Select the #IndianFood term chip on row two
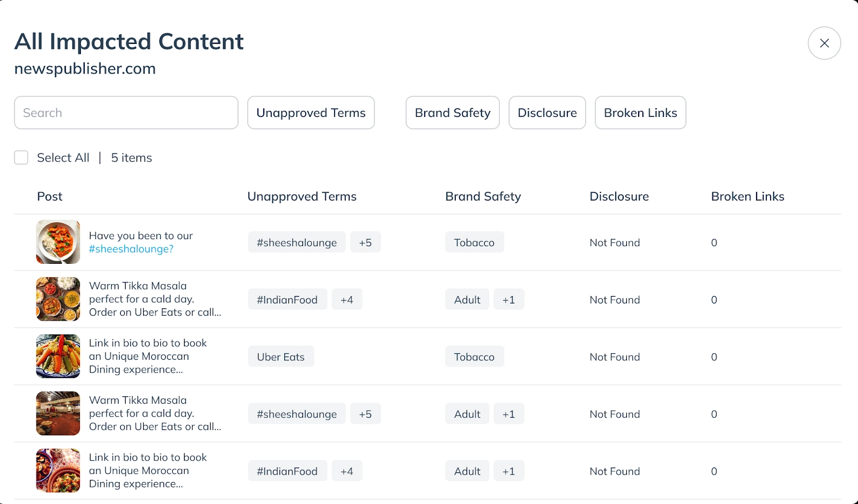 pos(287,299)
